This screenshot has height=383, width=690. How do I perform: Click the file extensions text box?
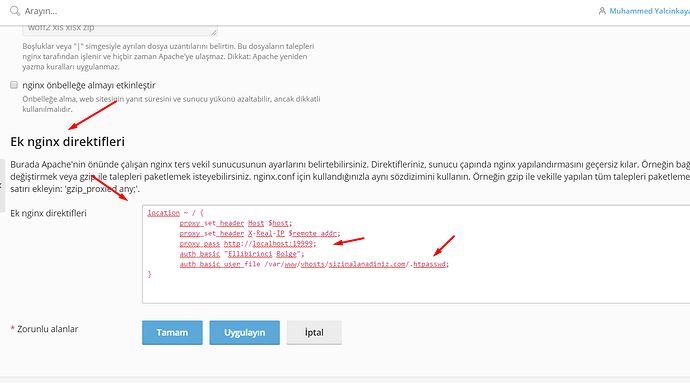tap(120, 30)
